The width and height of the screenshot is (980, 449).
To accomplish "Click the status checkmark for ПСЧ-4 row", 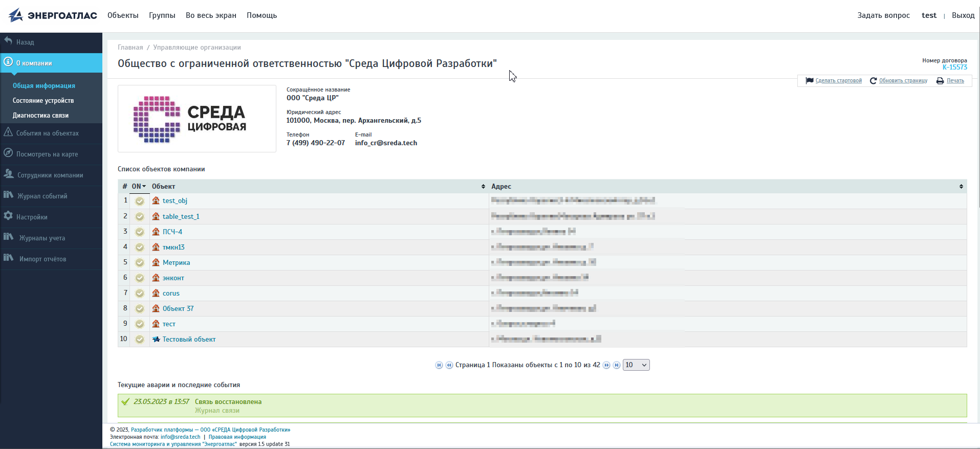I will tap(140, 232).
